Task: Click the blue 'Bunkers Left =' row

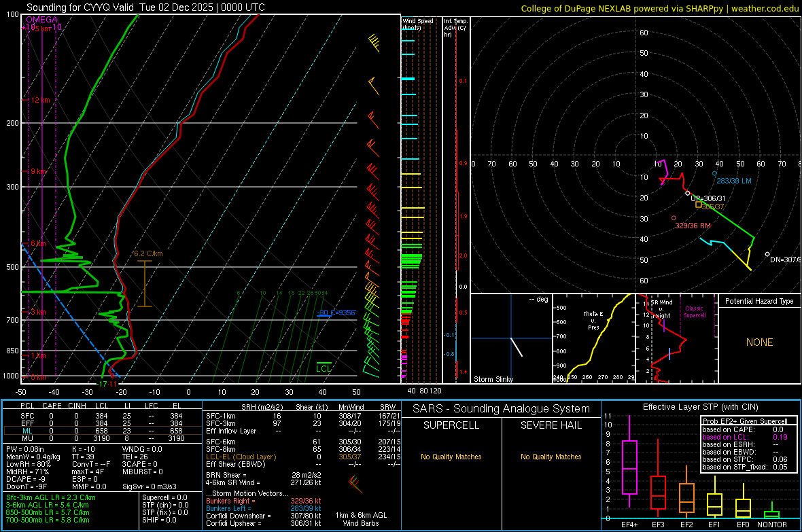Action: (x=264, y=508)
